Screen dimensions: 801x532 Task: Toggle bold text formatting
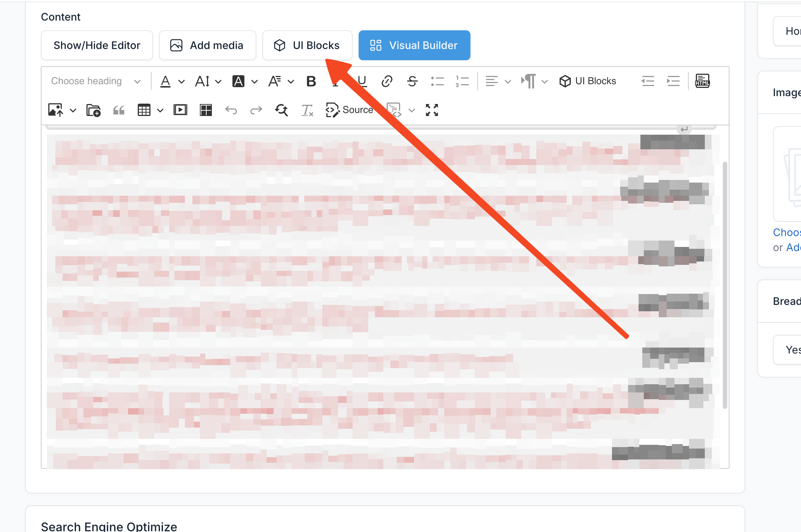[x=310, y=81]
